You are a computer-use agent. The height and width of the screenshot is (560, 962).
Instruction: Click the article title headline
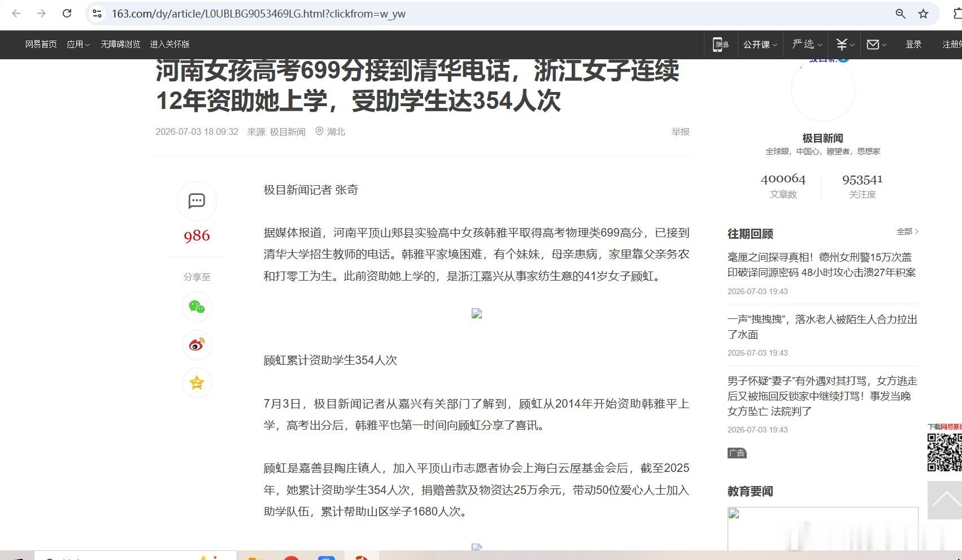tap(417, 86)
